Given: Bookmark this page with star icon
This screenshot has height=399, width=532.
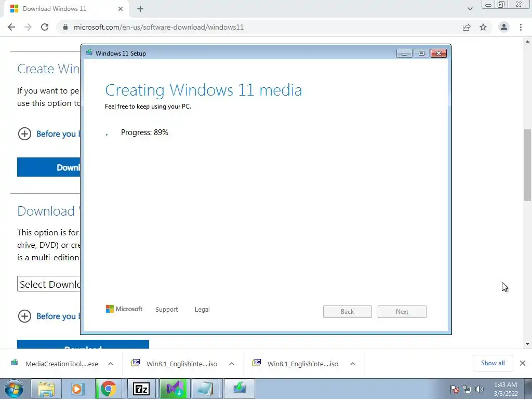Looking at the screenshot, I should 483,27.
